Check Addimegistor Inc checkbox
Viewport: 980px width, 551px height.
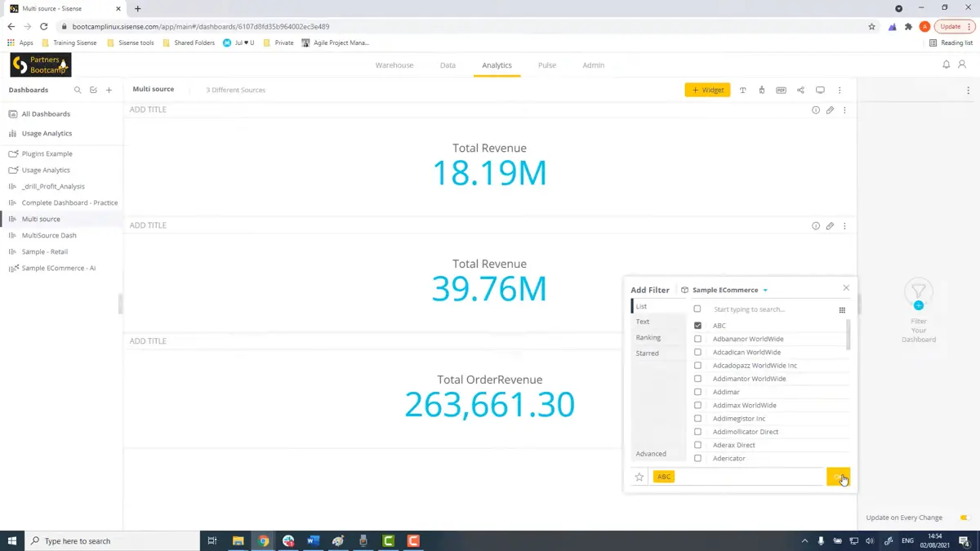[x=697, y=419]
